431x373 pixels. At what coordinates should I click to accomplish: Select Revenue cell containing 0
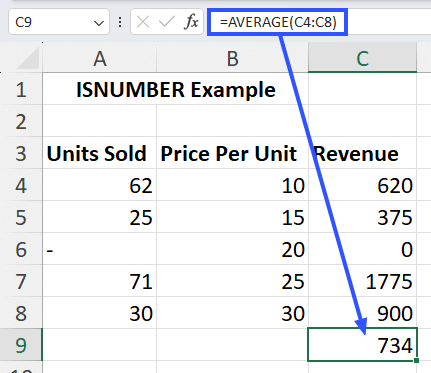[x=362, y=249]
